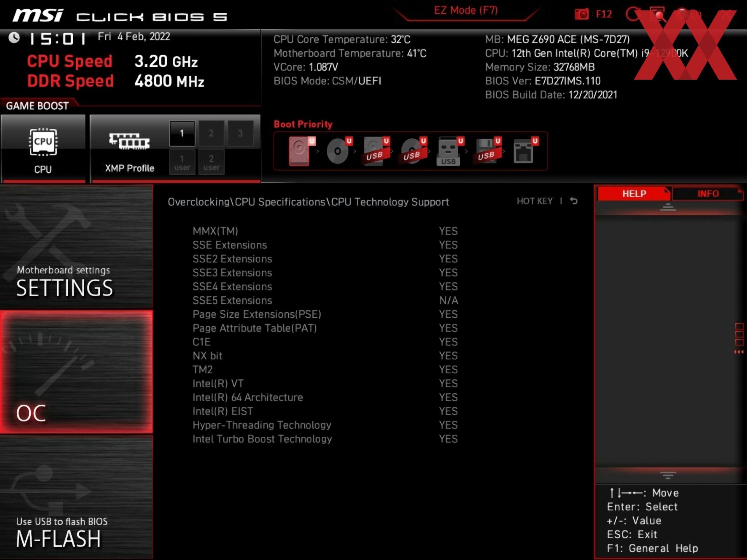The height and width of the screenshot is (560, 747).
Task: Click the N/A value for SSE5 Extensions
Action: (449, 301)
